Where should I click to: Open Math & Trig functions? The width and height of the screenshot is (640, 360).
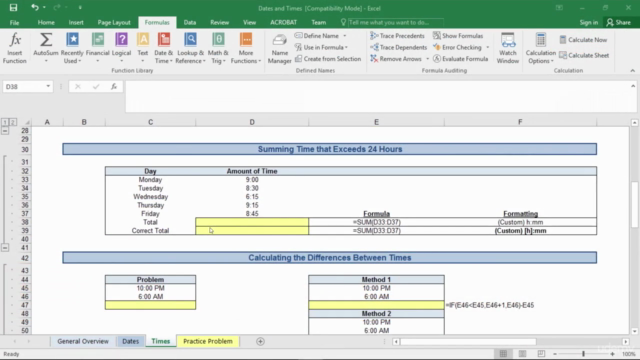click(x=218, y=48)
